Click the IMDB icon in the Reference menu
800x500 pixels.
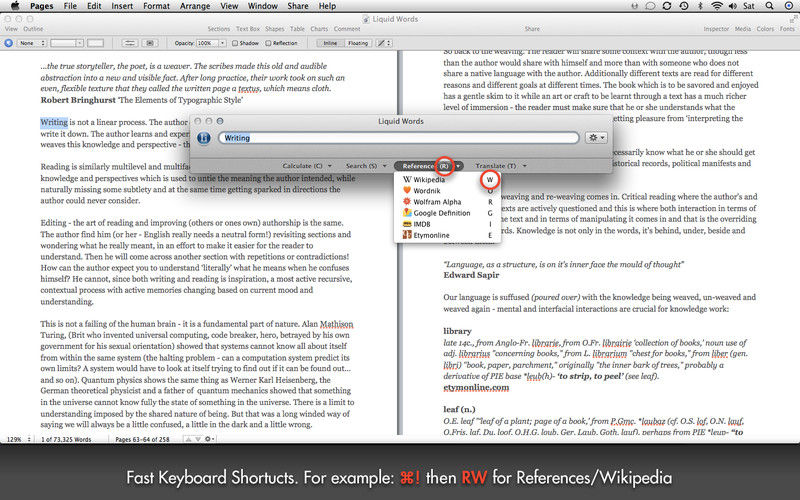pyautogui.click(x=407, y=224)
